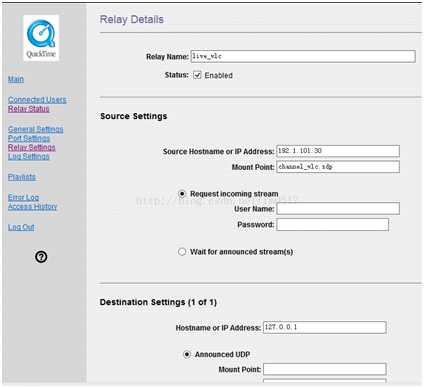Screen dimensions: 424x388
Task: Click the Relay Name input field
Action: pyautogui.click(x=303, y=56)
